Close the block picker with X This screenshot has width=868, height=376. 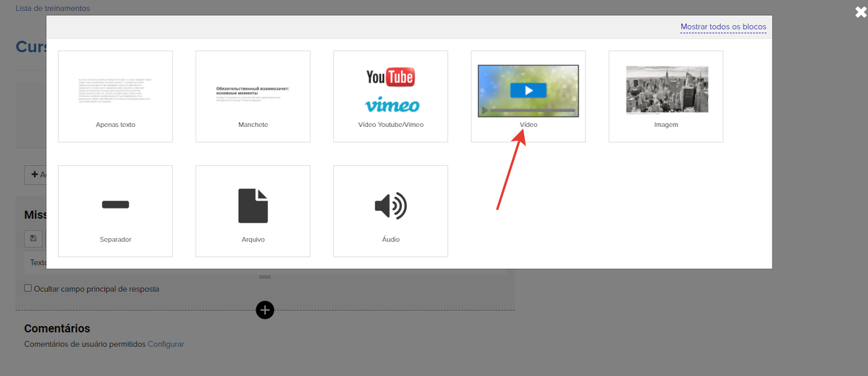click(x=860, y=12)
